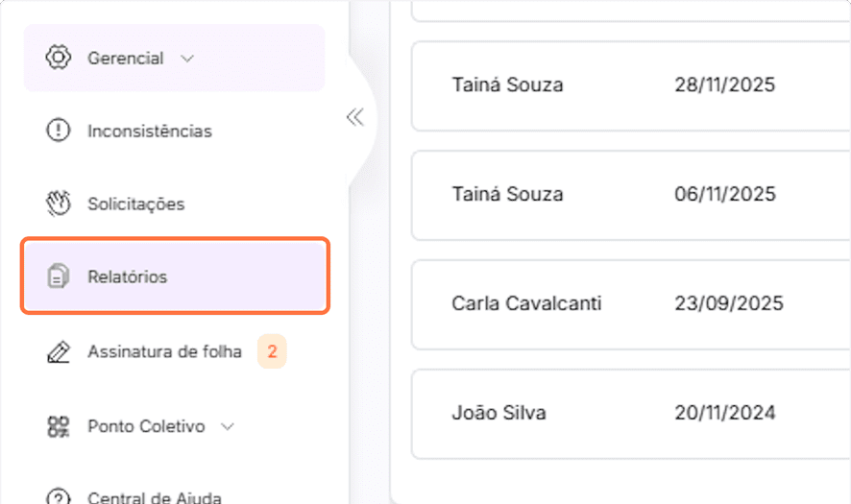Screen dimensions: 851x504
Task: Open Assinatura de folha page
Action: coord(164,352)
